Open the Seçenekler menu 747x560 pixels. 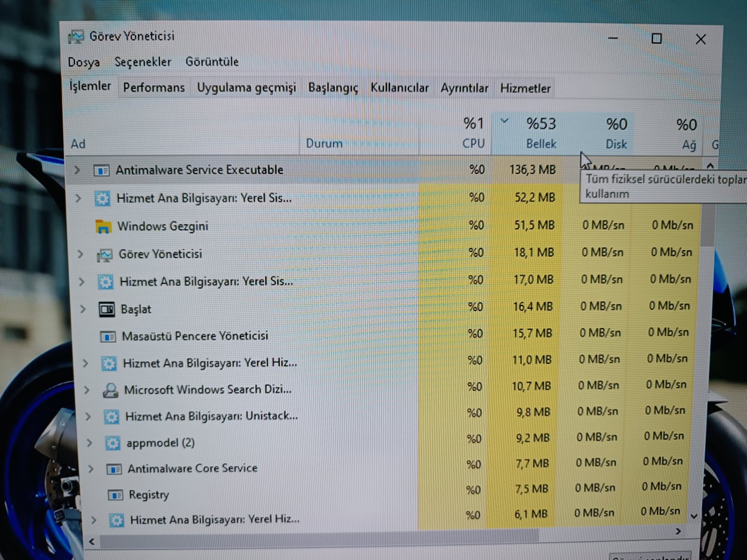[x=143, y=62]
